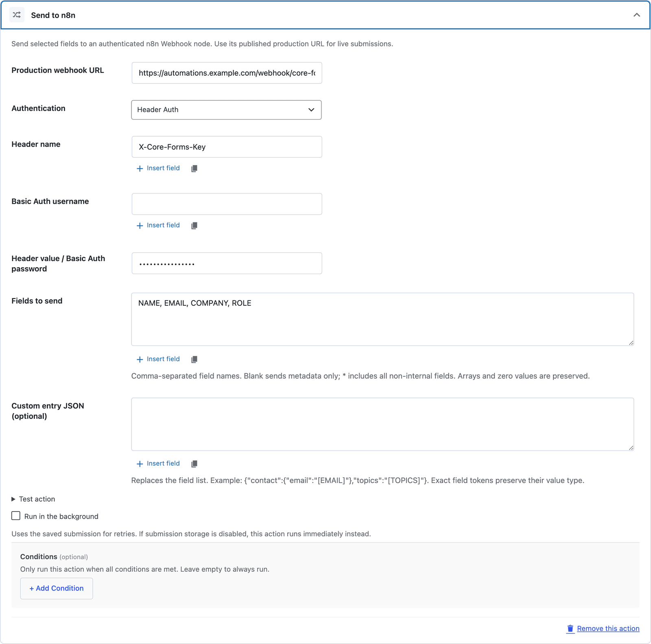
Task: Collapse the Send to n8n panel chevron
Action: (x=637, y=15)
